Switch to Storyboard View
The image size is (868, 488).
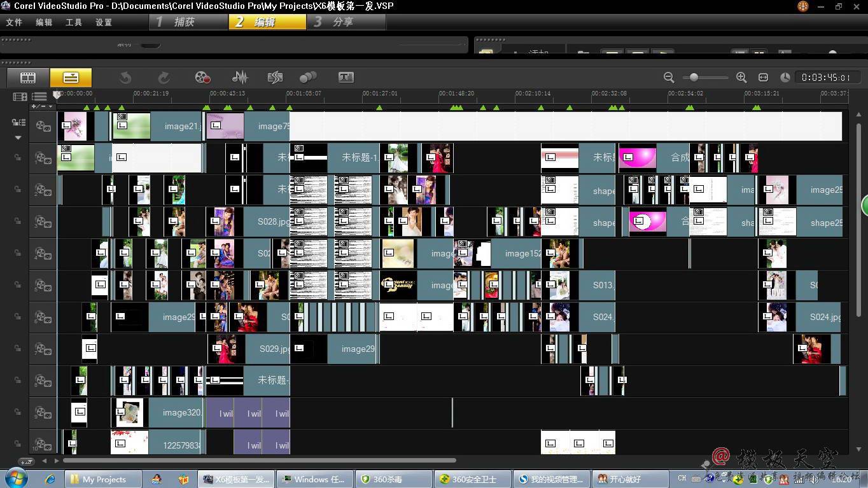click(x=28, y=78)
